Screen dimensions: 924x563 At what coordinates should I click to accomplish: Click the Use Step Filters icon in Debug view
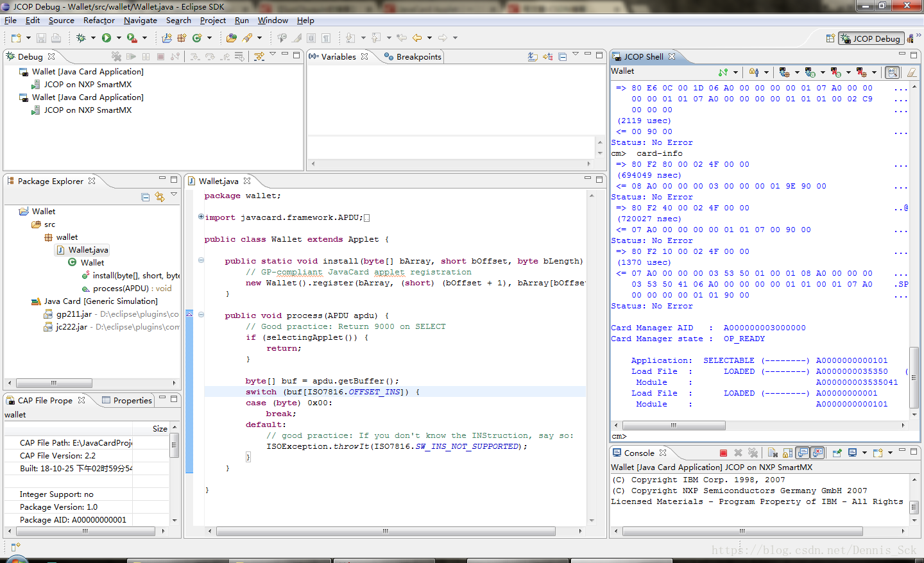coord(259,56)
